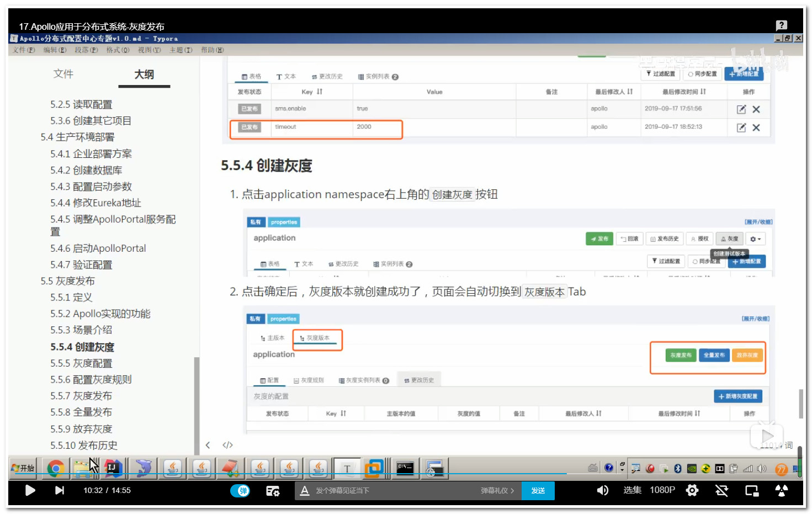Open the 视图(V) menu
Image resolution: width=812 pixels, height=514 pixels.
pos(149,50)
